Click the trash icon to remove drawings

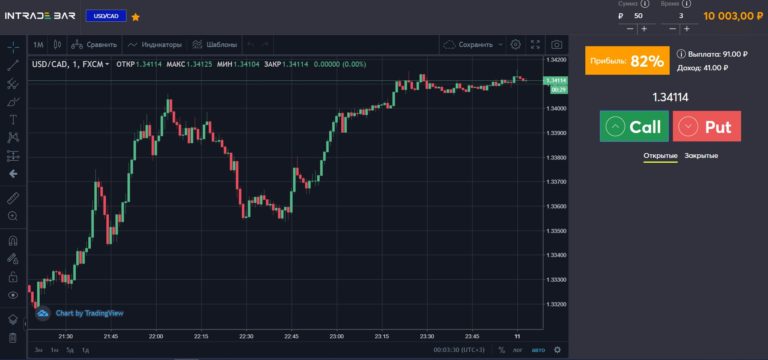pos(13,338)
